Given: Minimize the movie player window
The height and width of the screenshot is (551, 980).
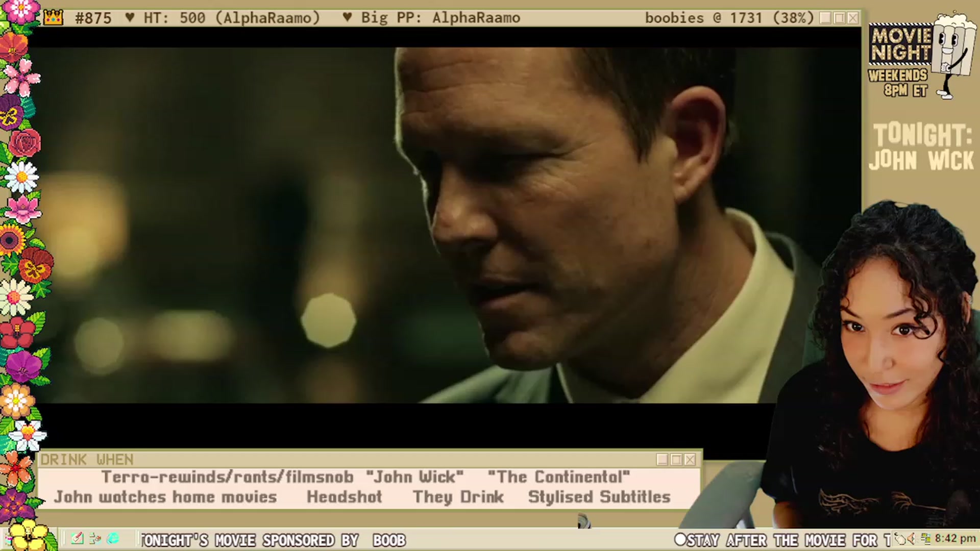Looking at the screenshot, I should 825,18.
